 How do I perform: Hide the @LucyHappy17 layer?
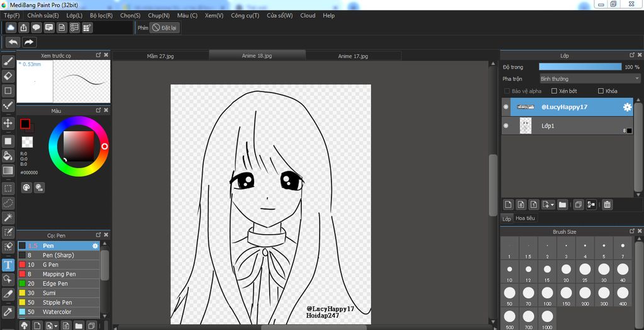(x=506, y=107)
